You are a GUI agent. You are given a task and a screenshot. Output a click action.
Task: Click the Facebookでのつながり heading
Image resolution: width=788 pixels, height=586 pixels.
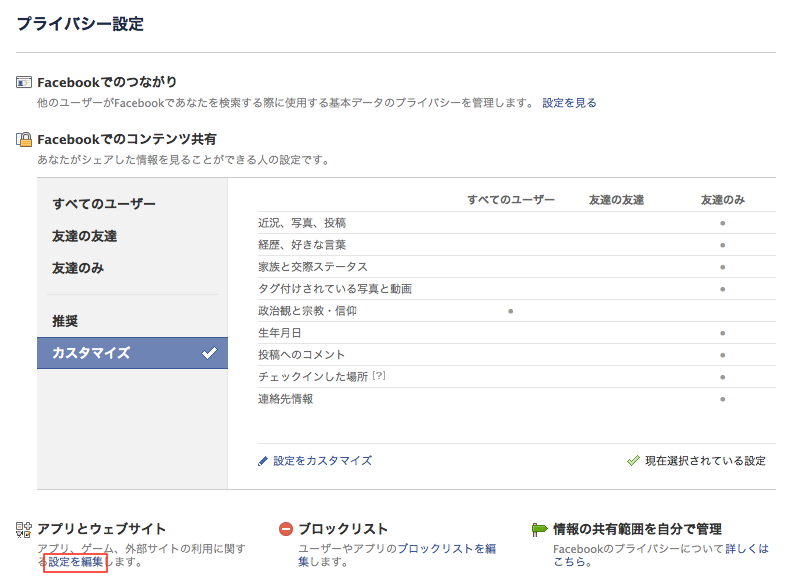tap(107, 82)
